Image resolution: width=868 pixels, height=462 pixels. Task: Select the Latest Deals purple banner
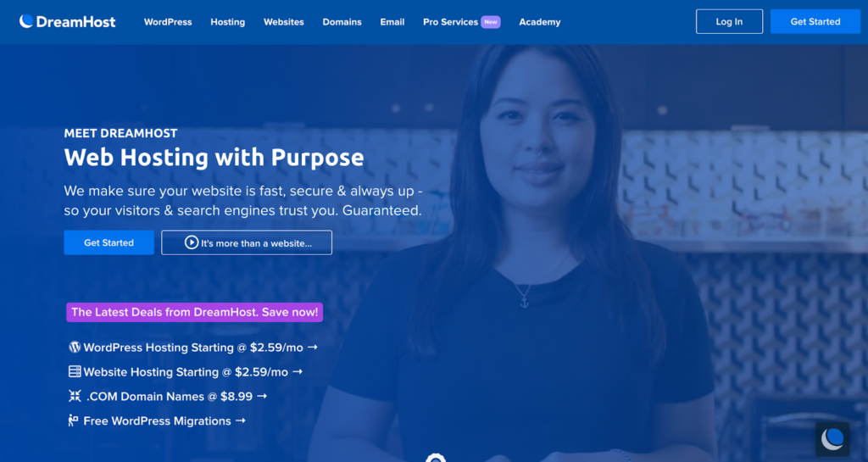coord(194,312)
